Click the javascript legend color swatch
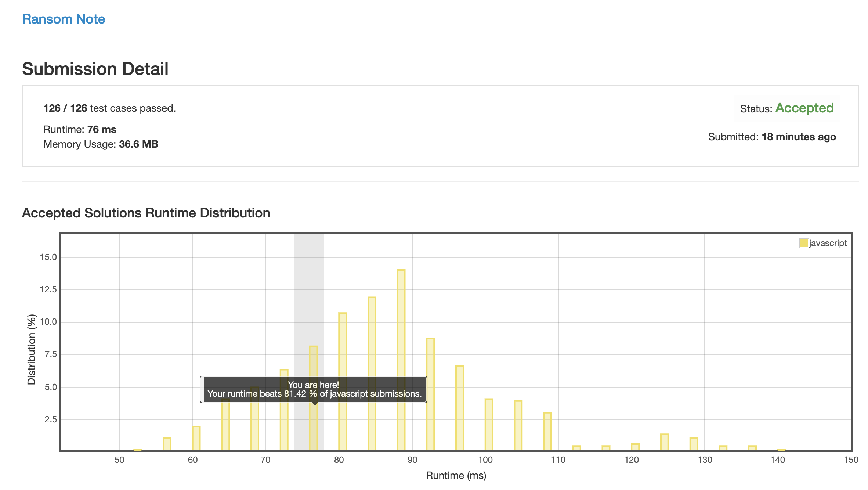Image resolution: width=868 pixels, height=490 pixels. click(x=804, y=243)
